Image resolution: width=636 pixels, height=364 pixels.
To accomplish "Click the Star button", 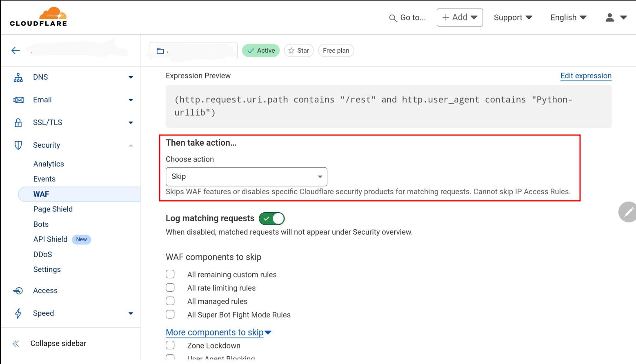I will tap(299, 51).
